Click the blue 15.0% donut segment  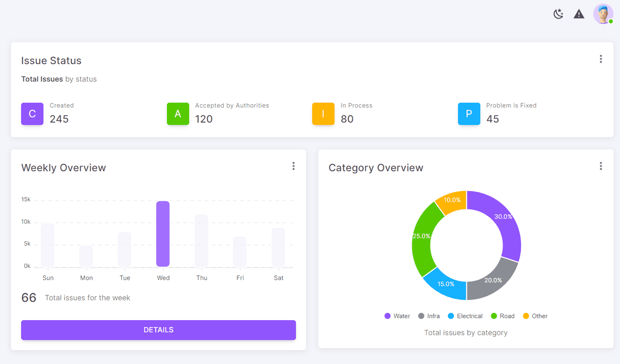coord(446,284)
